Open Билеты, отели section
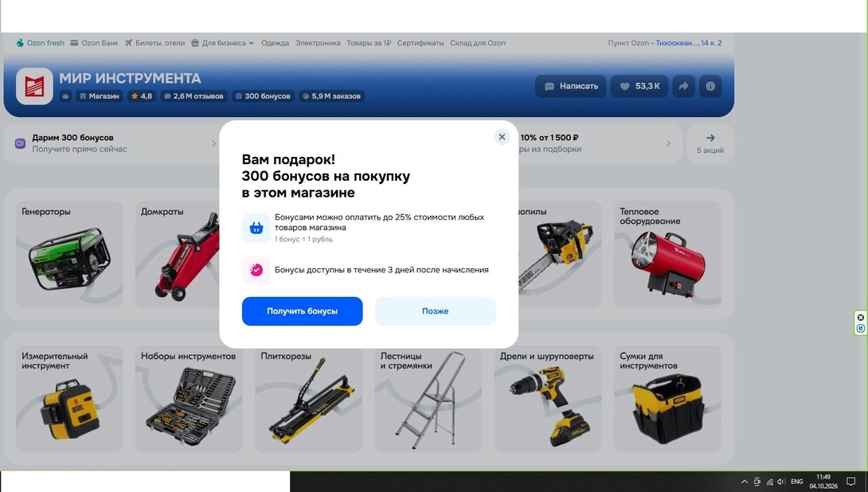This screenshot has width=868, height=492. pyautogui.click(x=154, y=43)
